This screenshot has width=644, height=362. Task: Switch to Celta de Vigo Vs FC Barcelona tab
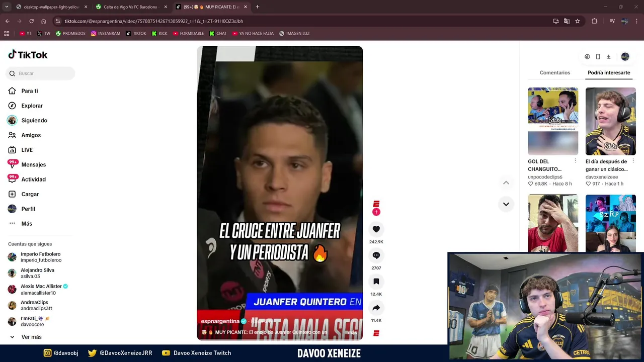coord(131,7)
